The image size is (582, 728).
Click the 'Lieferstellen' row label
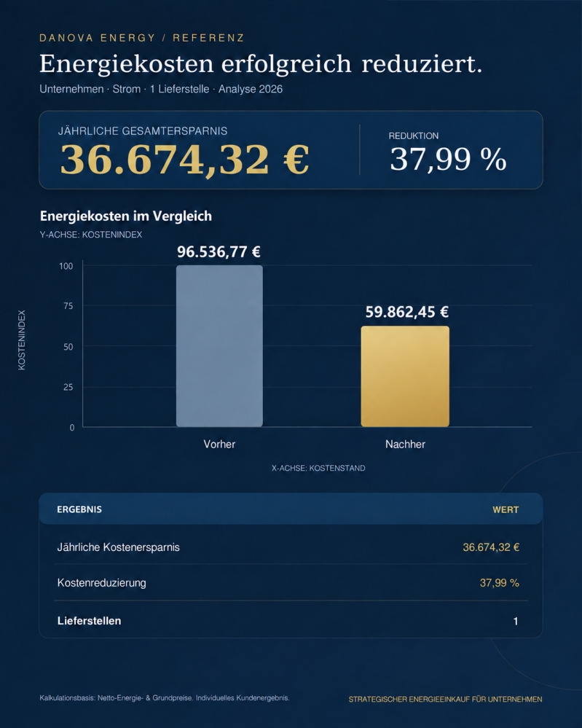(89, 621)
